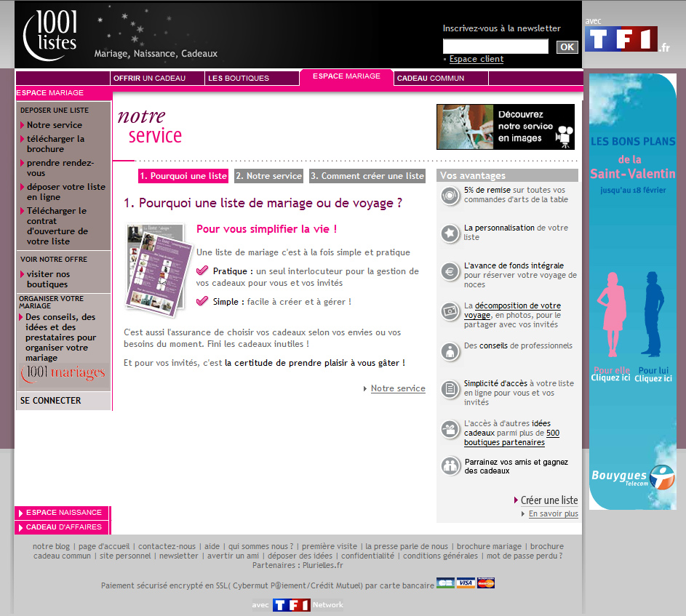Image resolution: width=686 pixels, height=616 pixels.
Task: Open Créer une liste arrow link
Action: pyautogui.click(x=549, y=500)
